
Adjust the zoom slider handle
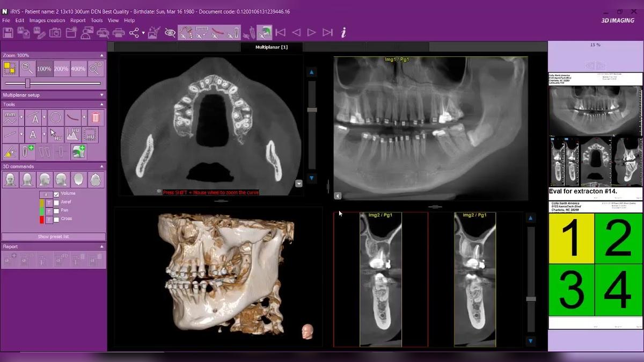tap(27, 83)
